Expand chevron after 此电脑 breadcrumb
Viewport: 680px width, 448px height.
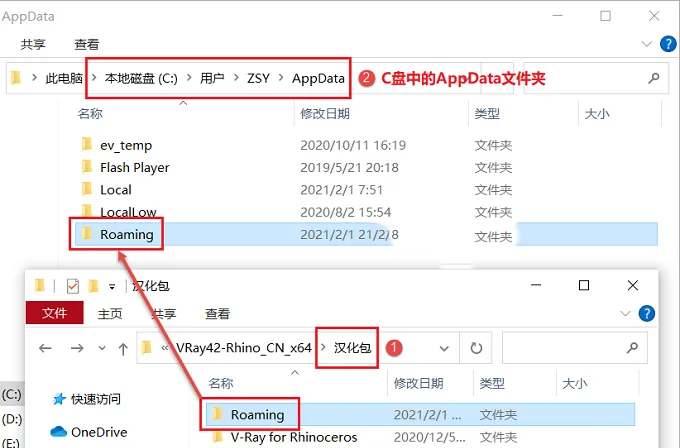pyautogui.click(x=94, y=78)
